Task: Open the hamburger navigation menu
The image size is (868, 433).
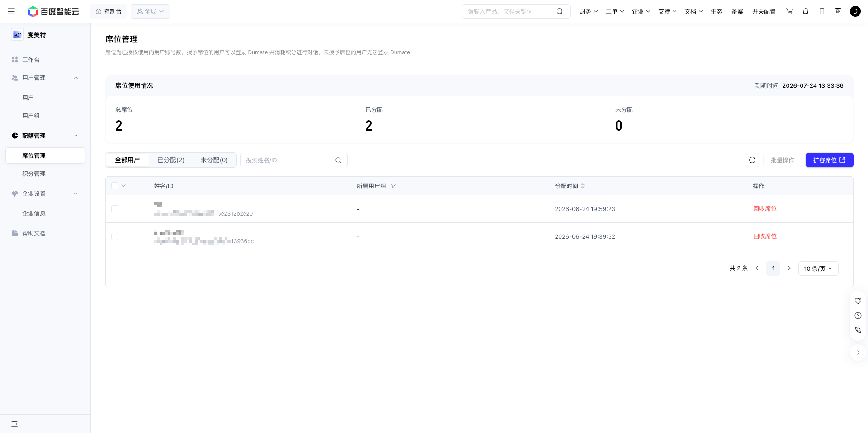Action: [11, 11]
